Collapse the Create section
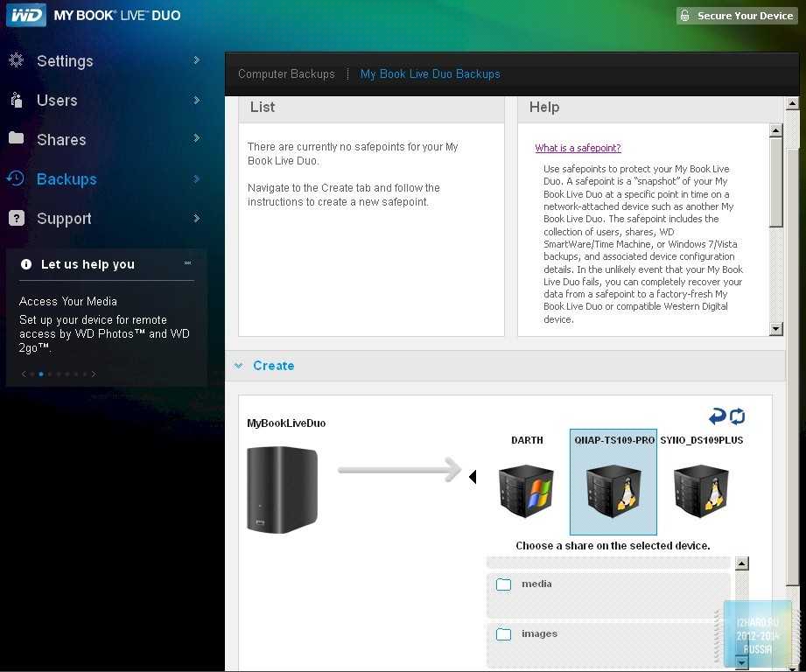This screenshot has height=672, width=806. point(238,366)
